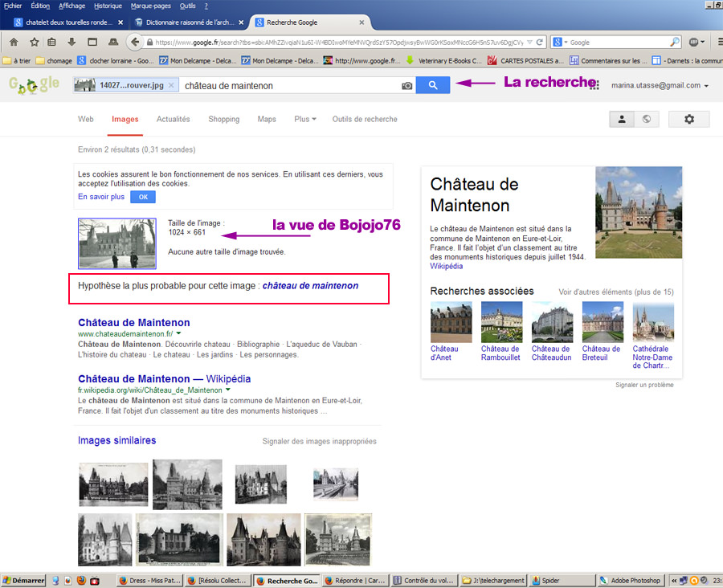Open the 'CARTES POSTALES' bookmark
The height and width of the screenshot is (588, 723).
click(525, 60)
